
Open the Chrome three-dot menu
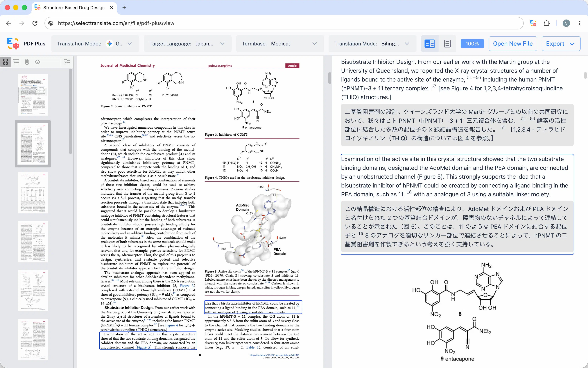click(x=580, y=23)
